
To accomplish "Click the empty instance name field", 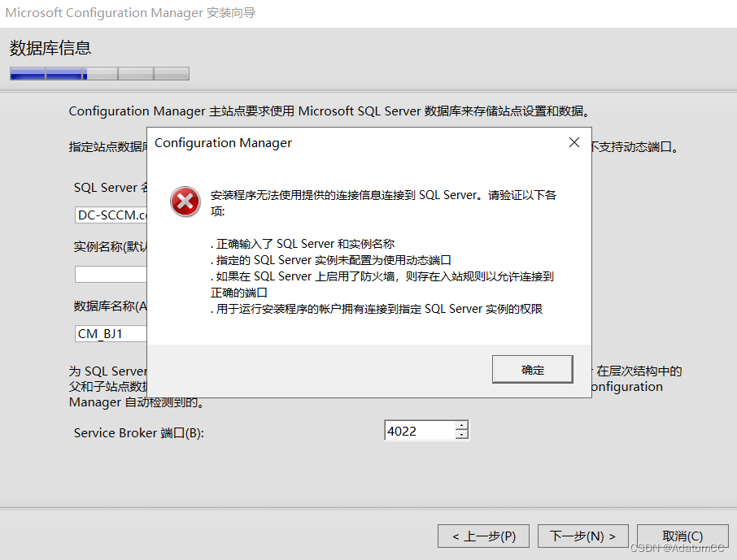I will tap(111, 275).
